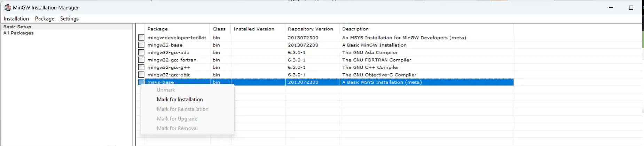The image size is (644, 146).
Task: Tick the mingw32-base package checkbox
Action: [x=141, y=45]
